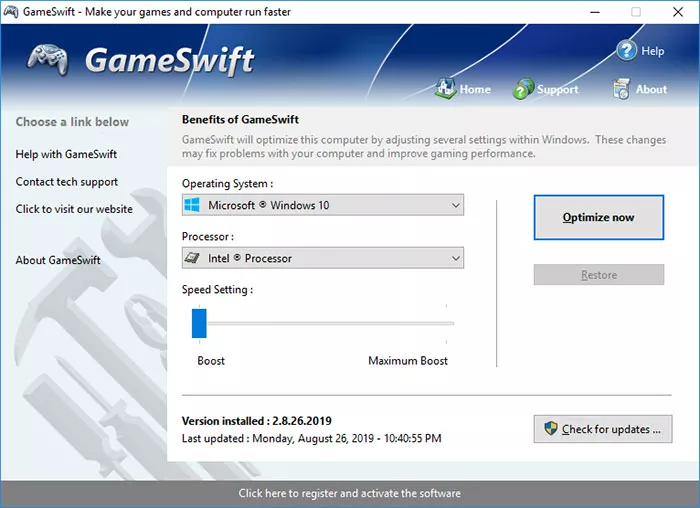Click the Processor label
Image resolution: width=700 pixels, height=508 pixels.
pyautogui.click(x=208, y=237)
